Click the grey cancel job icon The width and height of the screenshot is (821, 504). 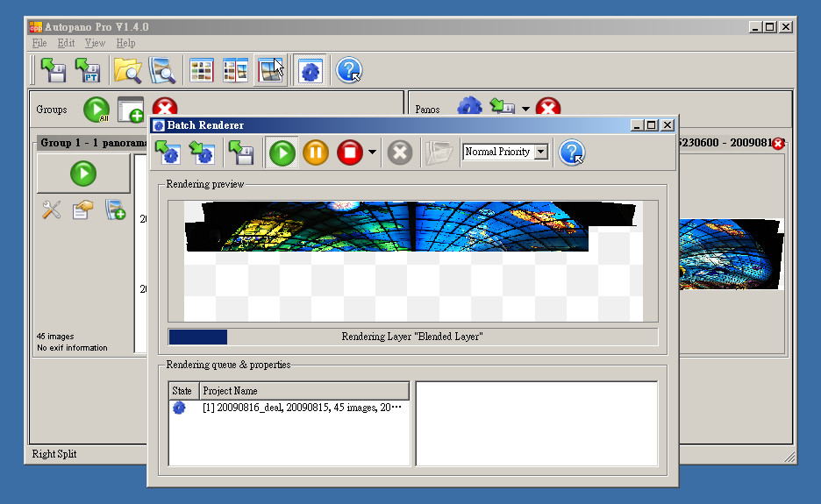tap(399, 153)
